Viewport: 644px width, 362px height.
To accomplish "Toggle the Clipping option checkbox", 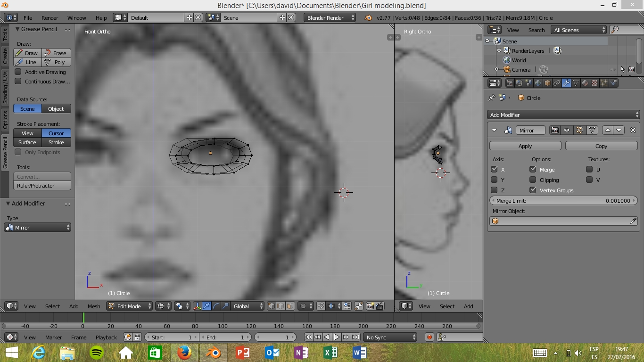I will tap(533, 180).
